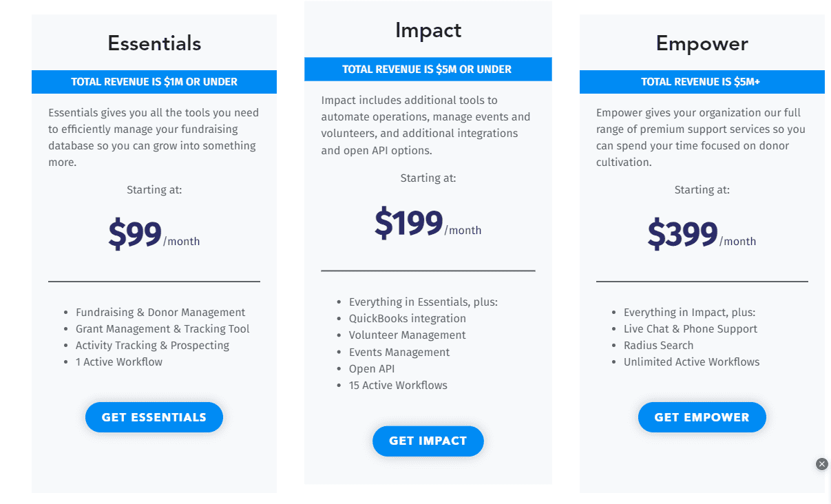Click the Open API list item

tap(372, 368)
